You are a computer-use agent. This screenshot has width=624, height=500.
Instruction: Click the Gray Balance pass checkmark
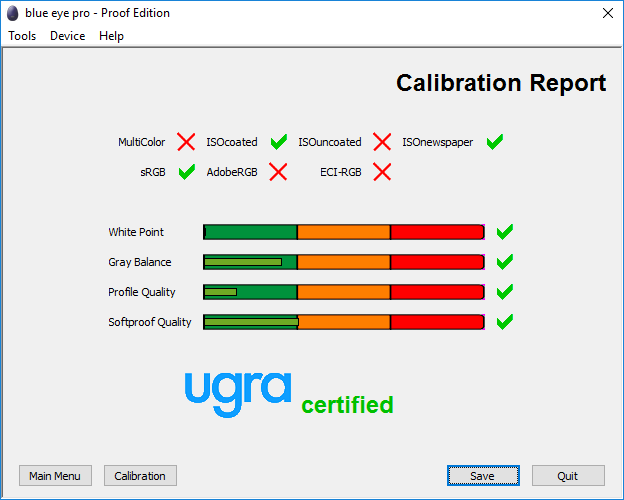pyautogui.click(x=505, y=262)
